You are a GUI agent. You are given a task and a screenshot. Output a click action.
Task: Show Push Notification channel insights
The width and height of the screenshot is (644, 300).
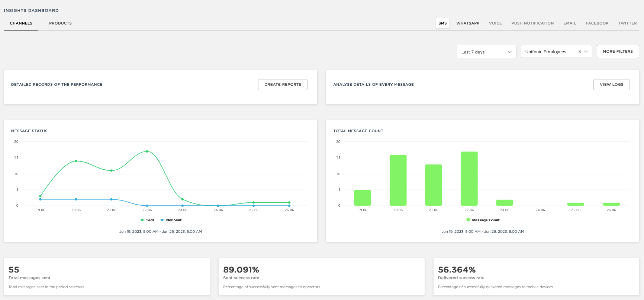coord(532,23)
